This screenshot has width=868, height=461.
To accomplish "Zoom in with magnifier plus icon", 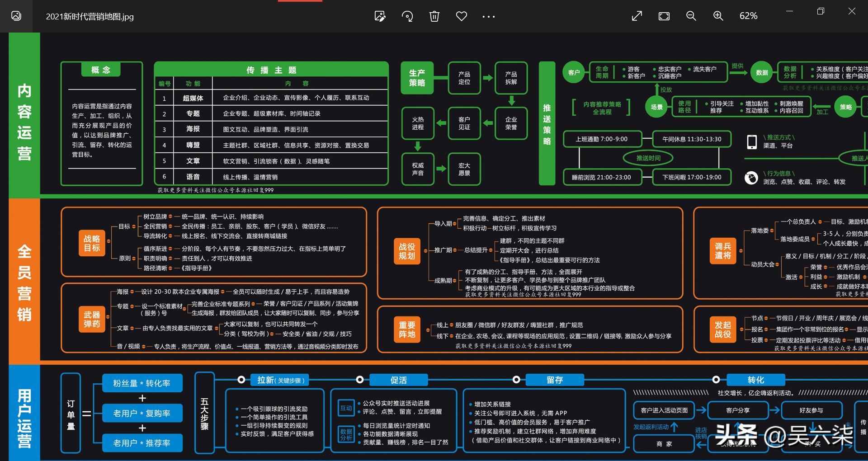I will point(718,16).
